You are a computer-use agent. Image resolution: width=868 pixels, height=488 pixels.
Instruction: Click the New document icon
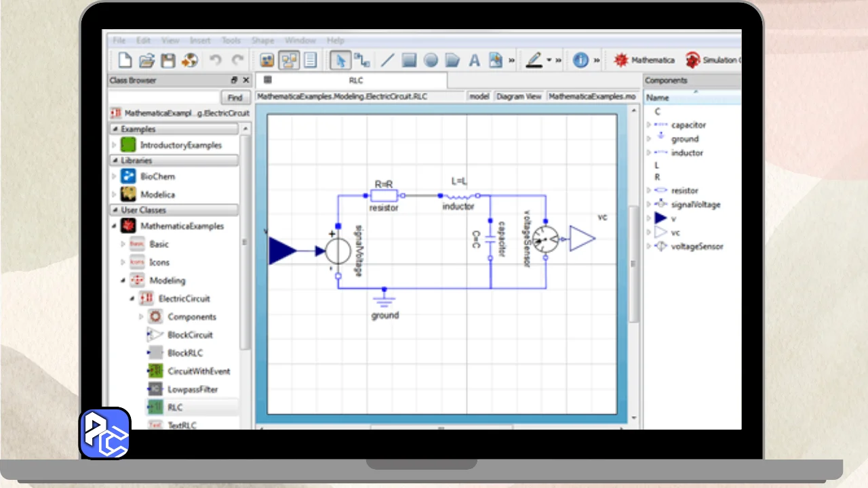click(125, 60)
